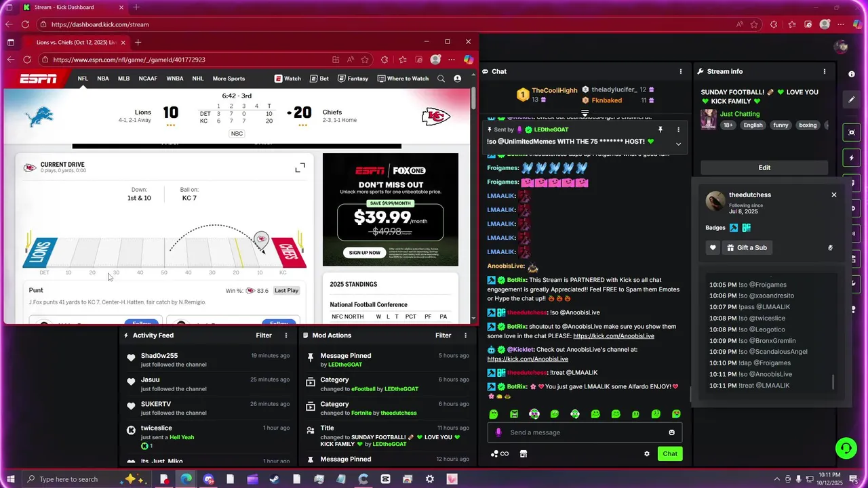Click Edit button in Stream info
Viewport: 868px width, 488px height.
tap(764, 167)
